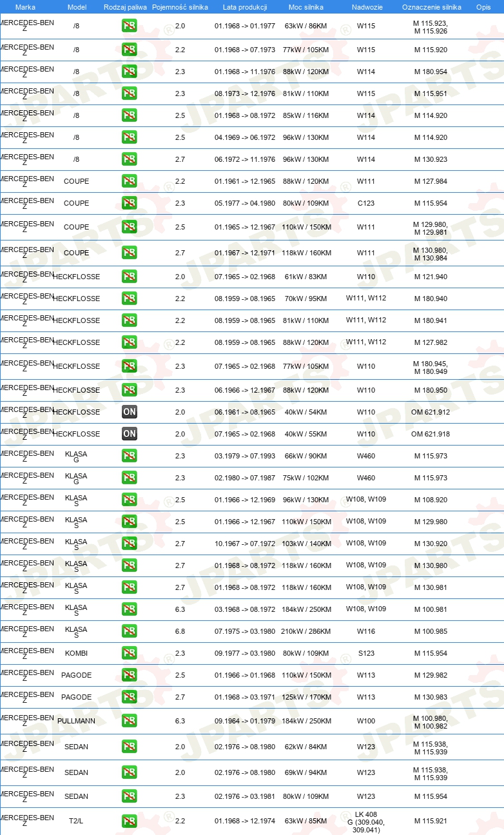Click the PB icon in the M 130.920 row
This screenshot has width=504, height=835.
click(129, 544)
